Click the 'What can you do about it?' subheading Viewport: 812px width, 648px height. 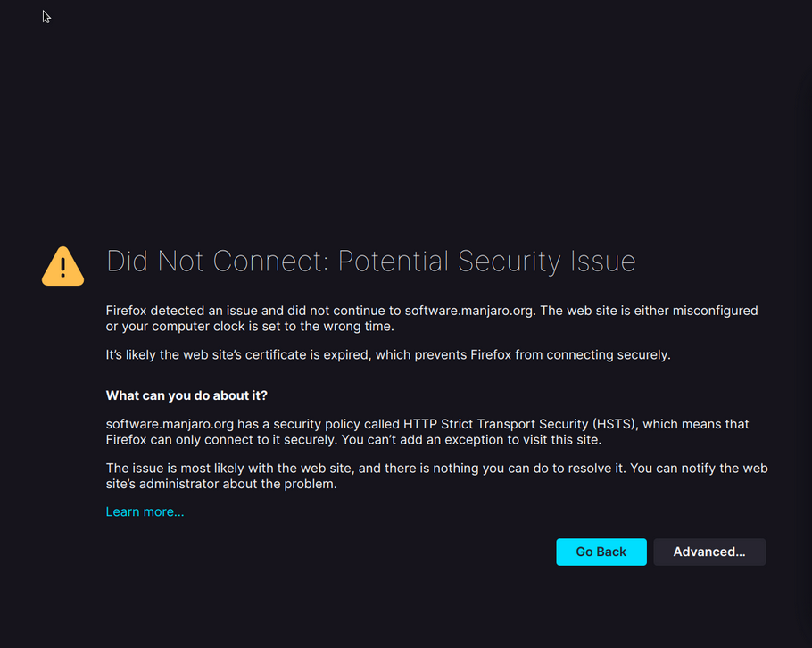(x=186, y=395)
